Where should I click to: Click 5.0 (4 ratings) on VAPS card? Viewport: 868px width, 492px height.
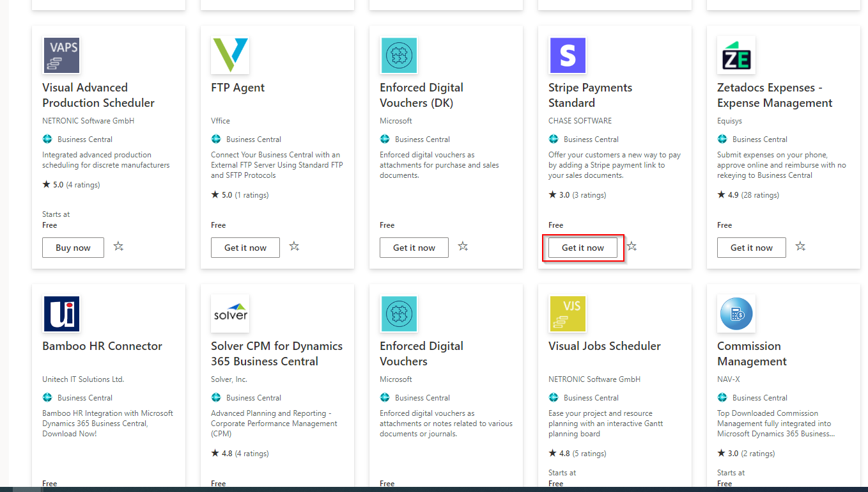click(x=71, y=185)
